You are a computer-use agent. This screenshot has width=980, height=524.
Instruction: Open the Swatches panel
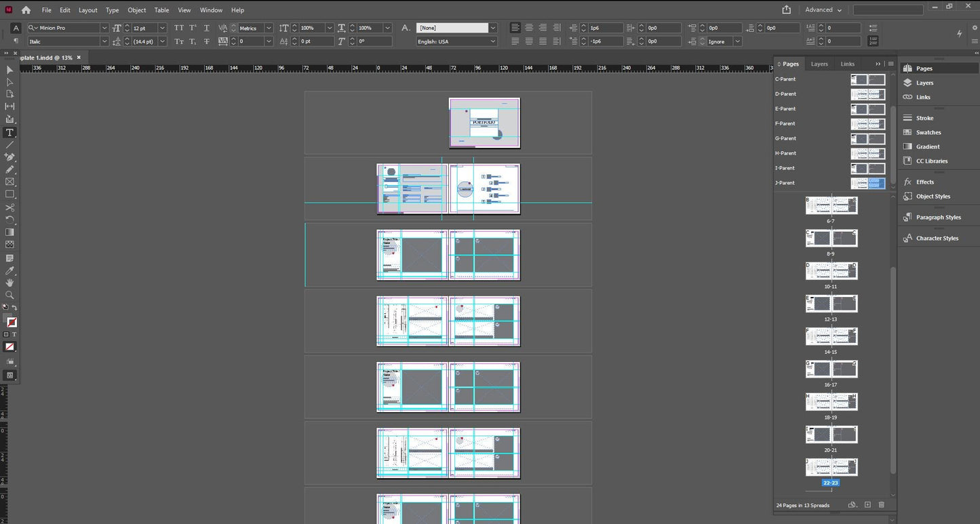click(x=928, y=132)
